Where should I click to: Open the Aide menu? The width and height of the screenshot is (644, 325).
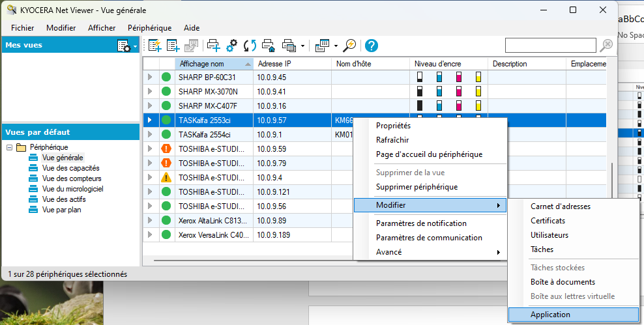192,28
